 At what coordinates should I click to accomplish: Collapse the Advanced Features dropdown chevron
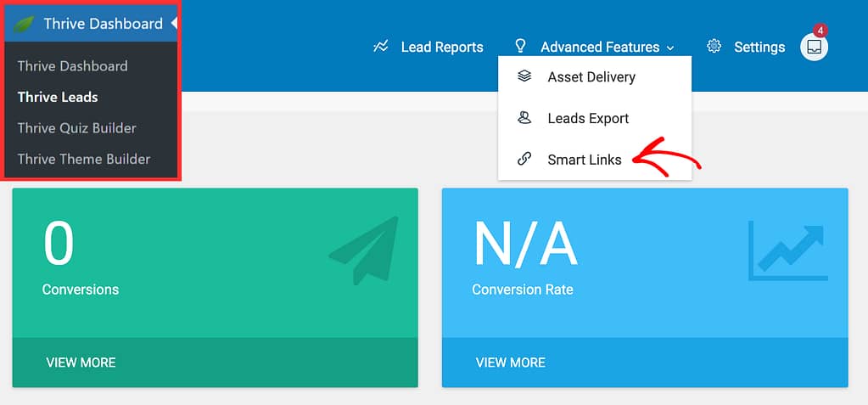[x=670, y=48]
